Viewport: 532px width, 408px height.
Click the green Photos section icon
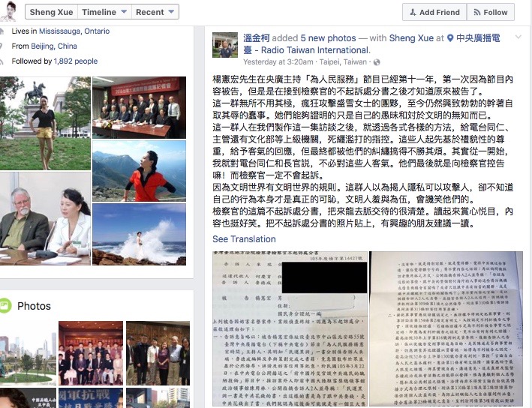point(5,305)
